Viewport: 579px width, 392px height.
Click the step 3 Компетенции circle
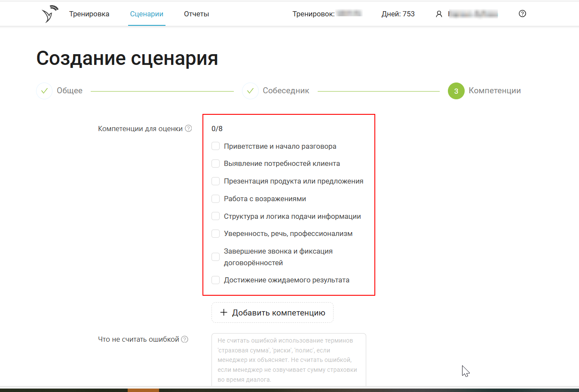[x=456, y=91]
